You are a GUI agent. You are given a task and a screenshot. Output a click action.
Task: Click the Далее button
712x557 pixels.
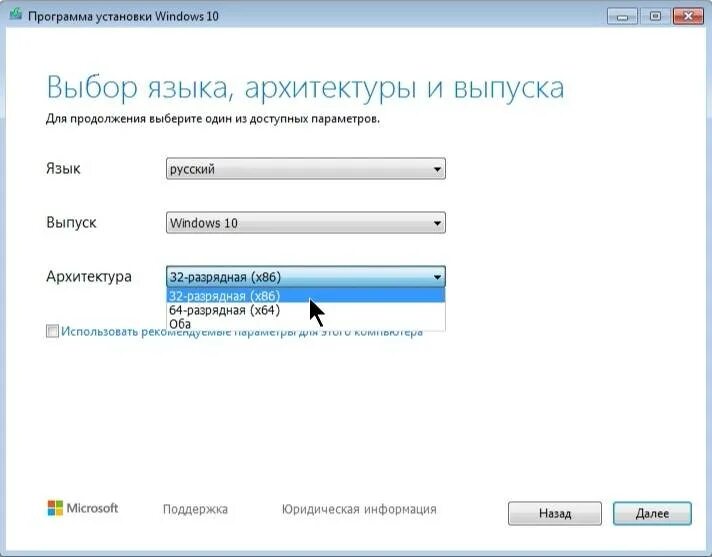[x=652, y=513]
